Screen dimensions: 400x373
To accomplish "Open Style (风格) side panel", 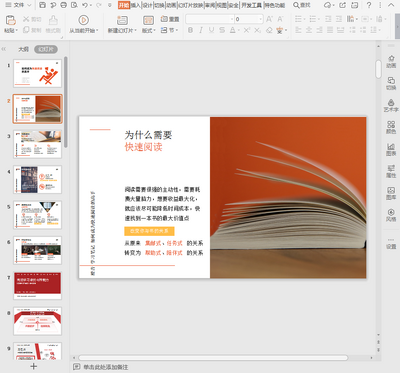I will tap(391, 215).
